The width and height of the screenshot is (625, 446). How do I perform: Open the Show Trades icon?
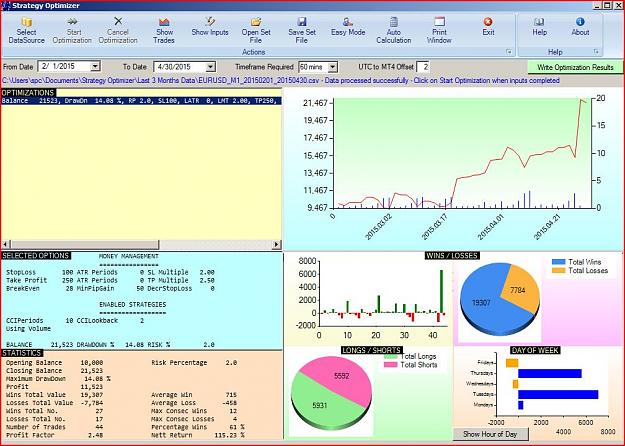click(x=164, y=22)
